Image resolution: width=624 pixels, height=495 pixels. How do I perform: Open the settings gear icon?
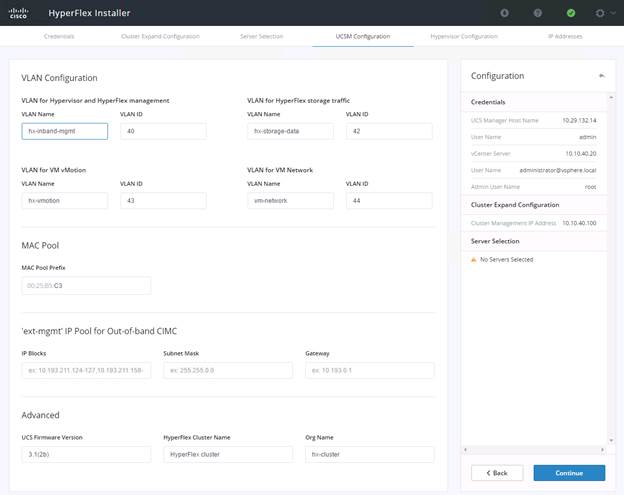tap(600, 13)
